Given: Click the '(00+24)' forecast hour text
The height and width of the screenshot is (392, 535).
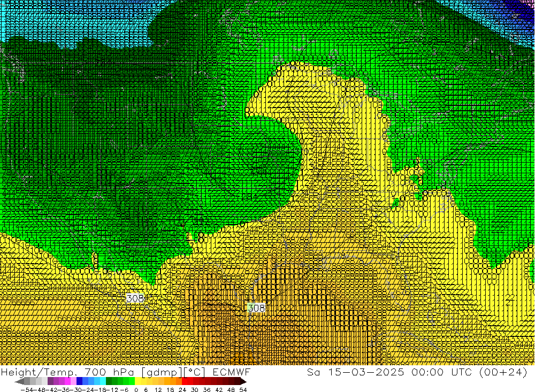Looking at the screenshot, I should [x=503, y=372].
